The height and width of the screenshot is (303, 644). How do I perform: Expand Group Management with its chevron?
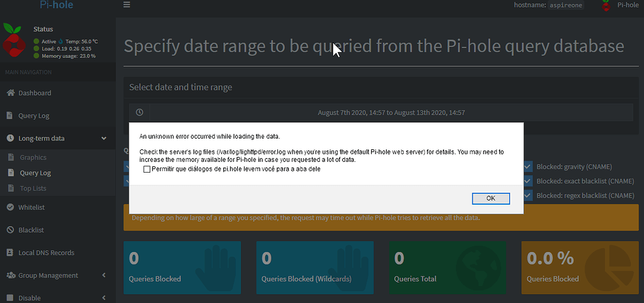coord(104,275)
